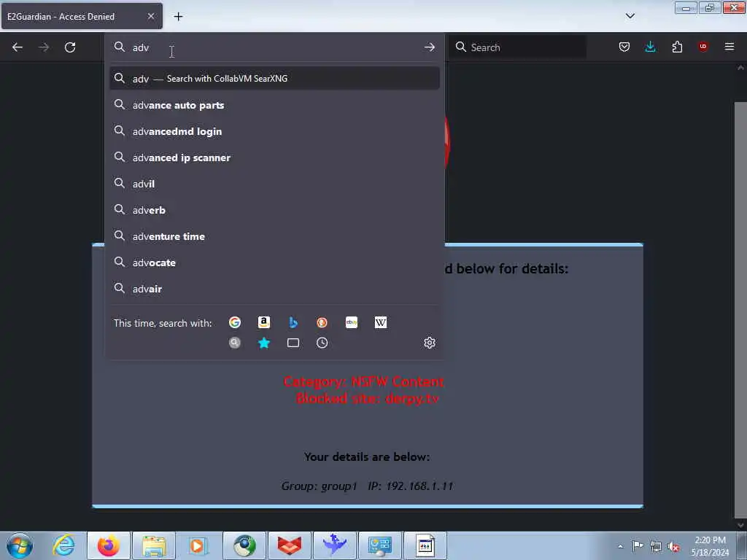The height and width of the screenshot is (560, 747).
Task: Open the Extensions puzzle icon
Action: pos(677,47)
